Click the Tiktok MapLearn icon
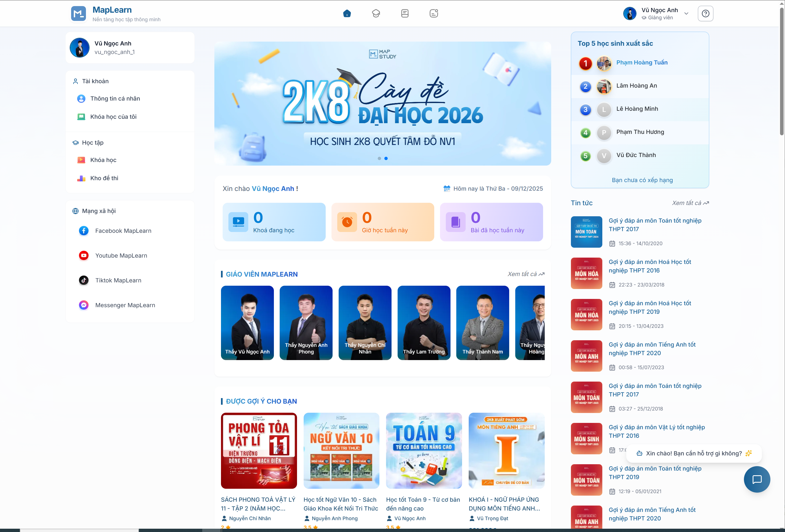This screenshot has width=785, height=532. click(84, 280)
